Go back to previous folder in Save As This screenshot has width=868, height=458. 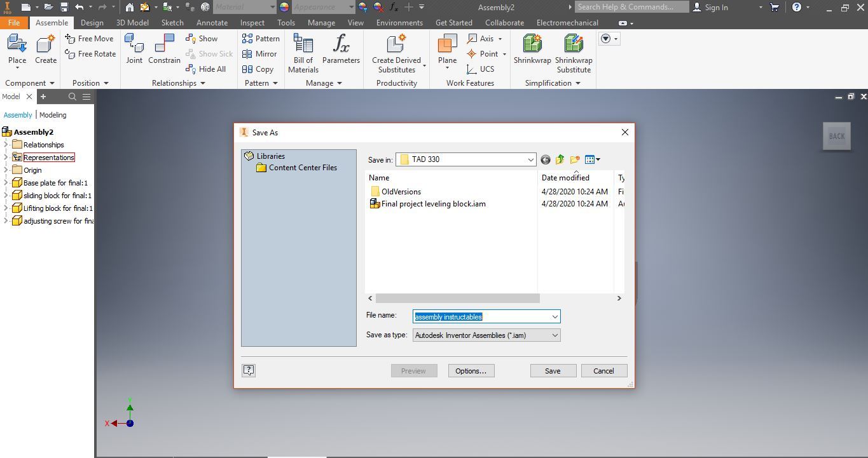pos(546,159)
